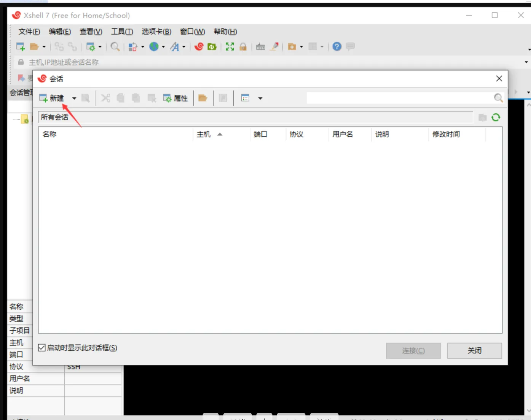531x420 pixels.
Task: Click the magnifier find icon in main toolbar
Action: [x=115, y=47]
